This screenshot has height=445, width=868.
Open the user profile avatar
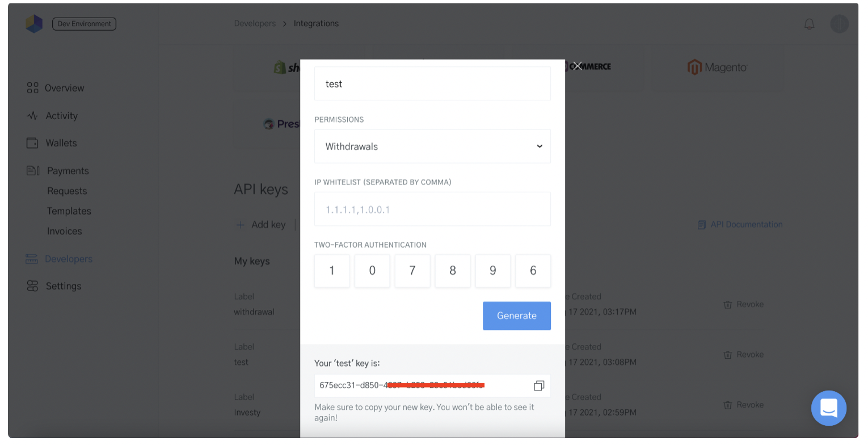click(x=839, y=24)
